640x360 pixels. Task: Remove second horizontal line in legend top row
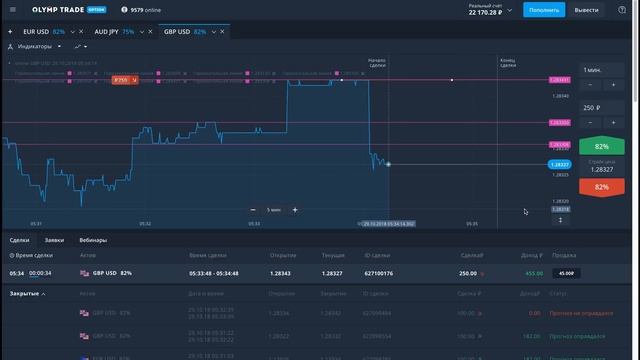click(x=185, y=73)
